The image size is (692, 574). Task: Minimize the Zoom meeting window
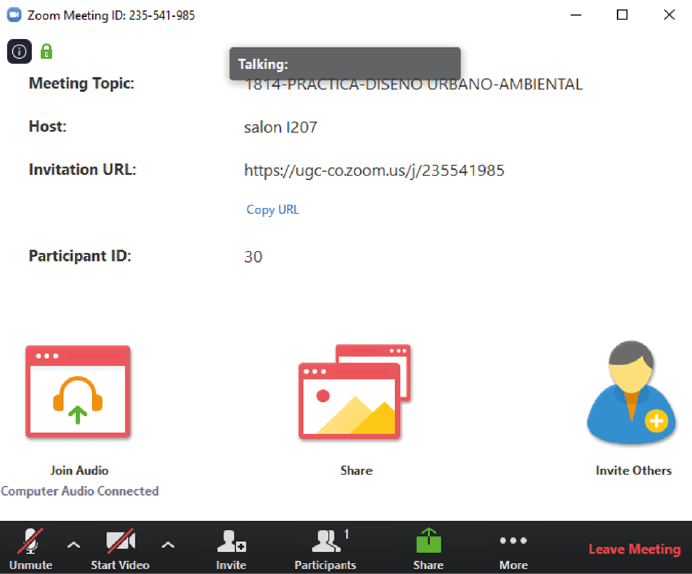tap(576, 15)
